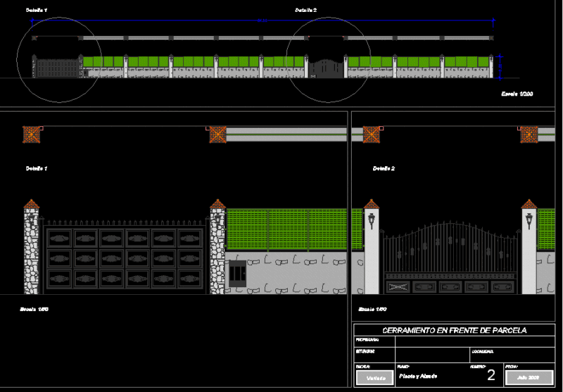Select the crossed panel at the iron gate's bottom left
This screenshot has height=392, width=563.
(398, 287)
